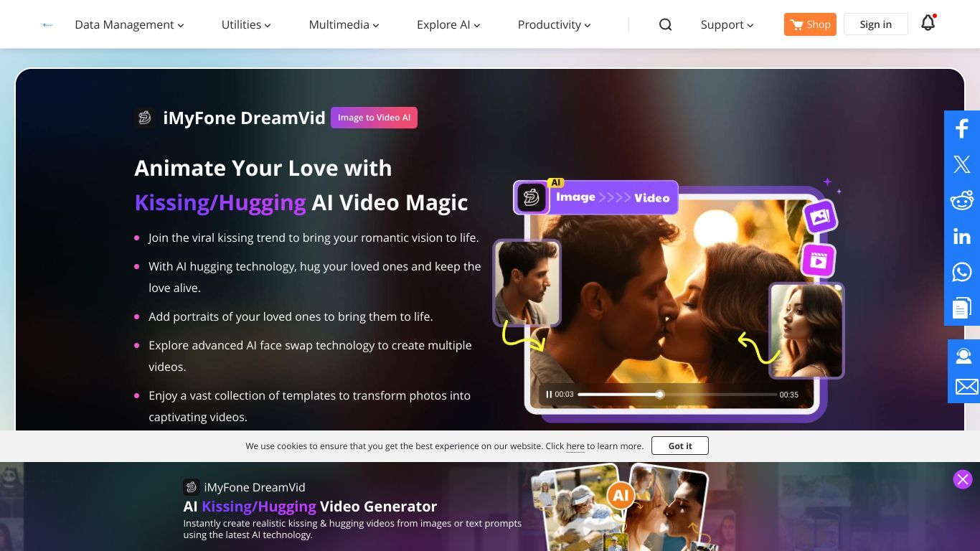This screenshot has width=980, height=551.
Task: Share on Reddit sidebar icon
Action: [962, 200]
